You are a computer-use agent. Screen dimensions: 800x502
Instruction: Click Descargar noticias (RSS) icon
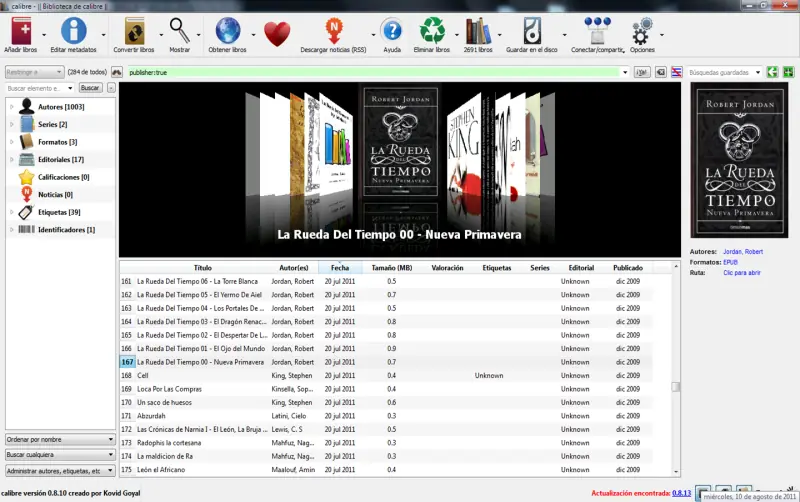(x=334, y=31)
